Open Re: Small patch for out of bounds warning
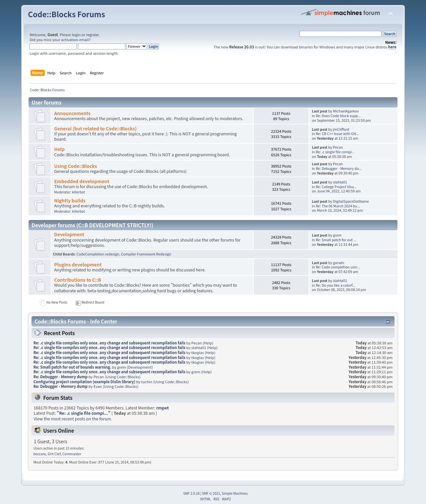This screenshot has width=426, height=504. (72, 367)
